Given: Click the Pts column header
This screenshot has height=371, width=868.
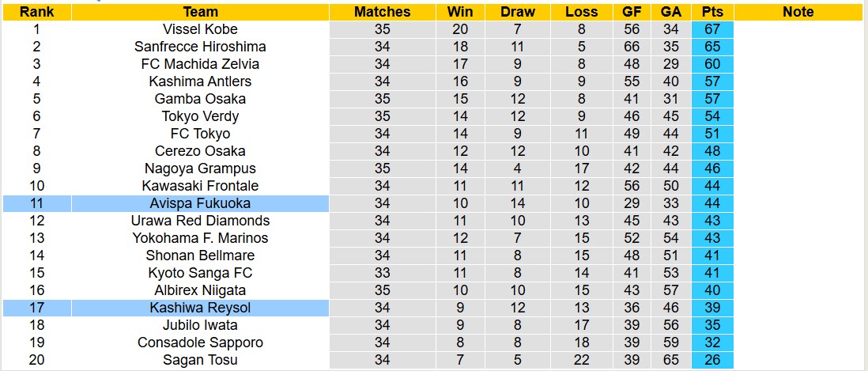Looking at the screenshot, I should [x=712, y=12].
